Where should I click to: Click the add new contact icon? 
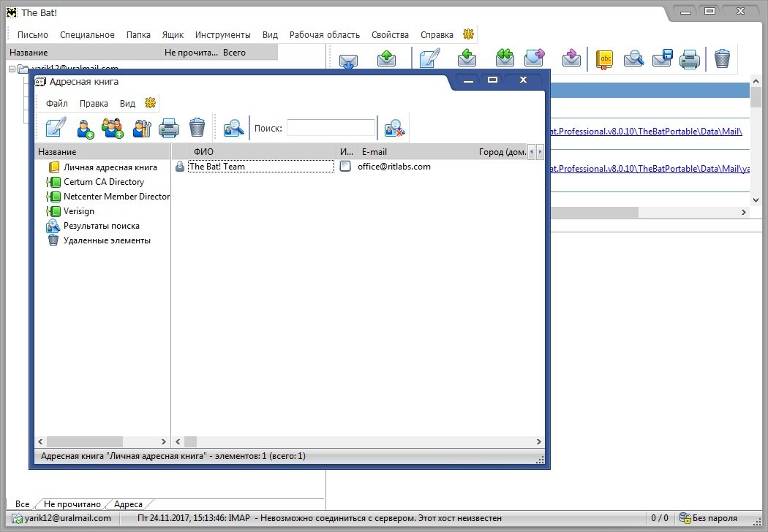tap(86, 129)
